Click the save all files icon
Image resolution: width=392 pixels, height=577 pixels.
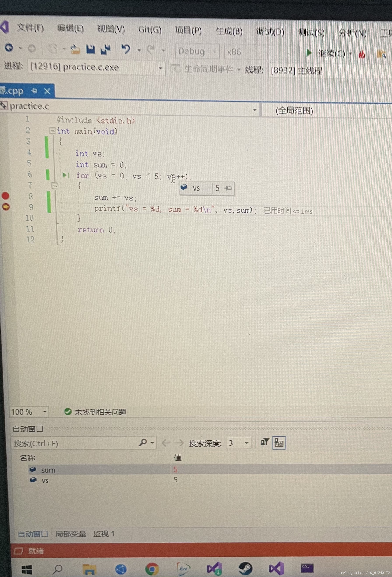(x=106, y=49)
